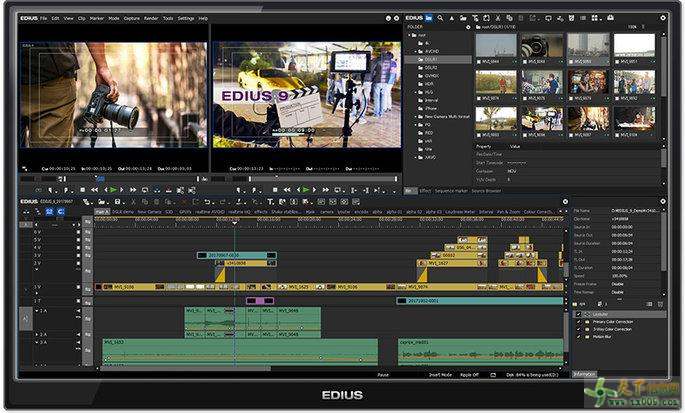
Task: Switch to the Source Browser tab
Action: click(x=486, y=191)
